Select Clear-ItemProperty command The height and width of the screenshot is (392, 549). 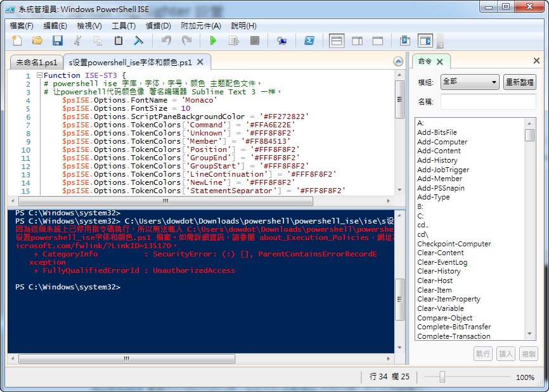[x=448, y=300]
